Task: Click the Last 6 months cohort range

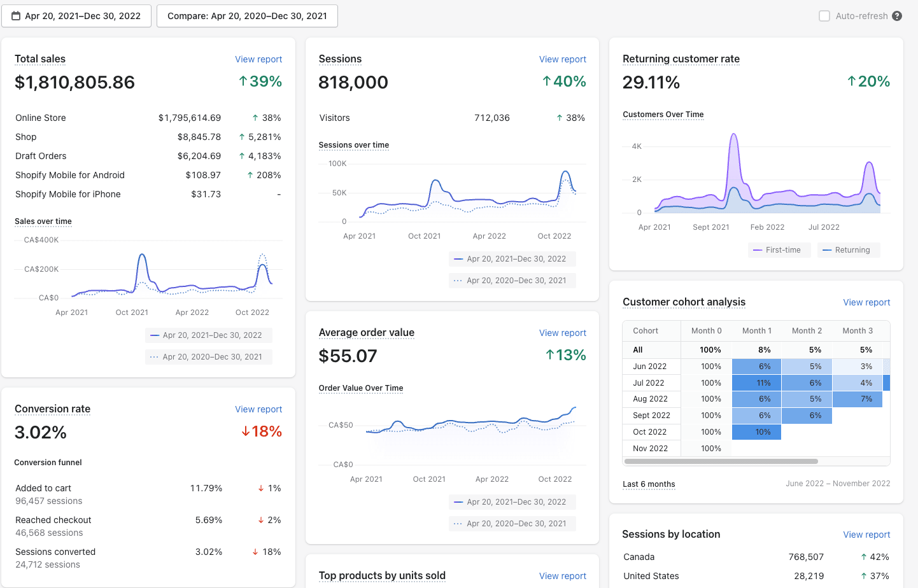Action: point(649,484)
